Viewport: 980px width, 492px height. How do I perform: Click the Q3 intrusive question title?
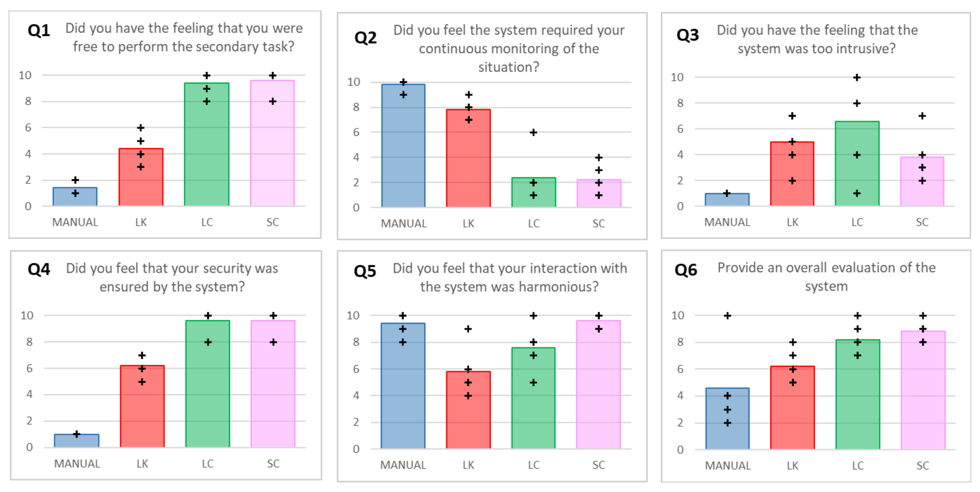[x=817, y=39]
